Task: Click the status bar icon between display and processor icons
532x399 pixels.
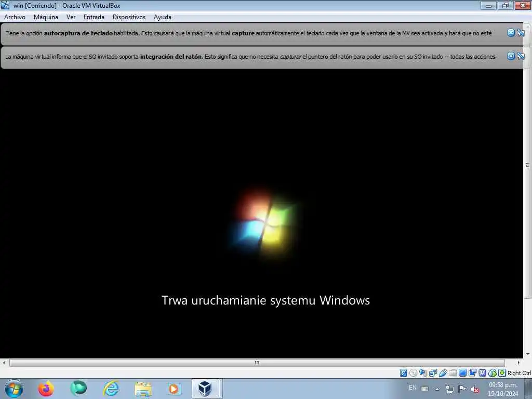Action: tap(472, 373)
